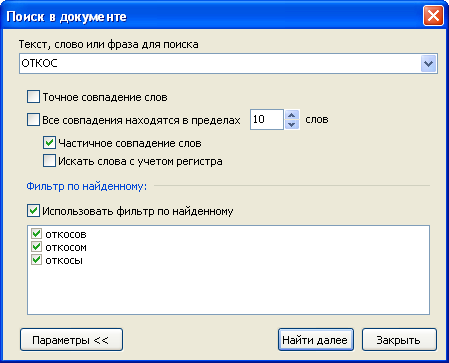Click the word limit field showing 10
This screenshot has width=449, height=363.
267,119
